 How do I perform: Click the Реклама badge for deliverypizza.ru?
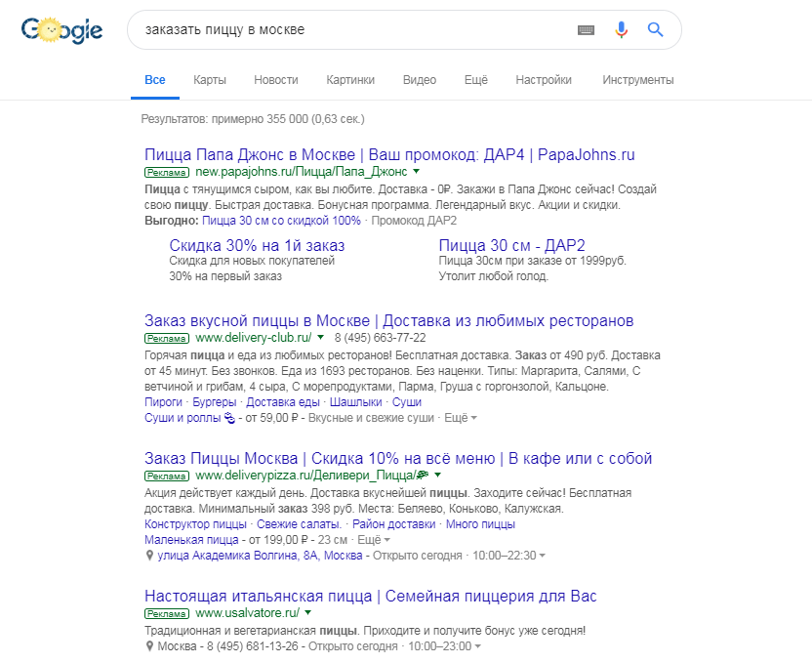(x=167, y=476)
